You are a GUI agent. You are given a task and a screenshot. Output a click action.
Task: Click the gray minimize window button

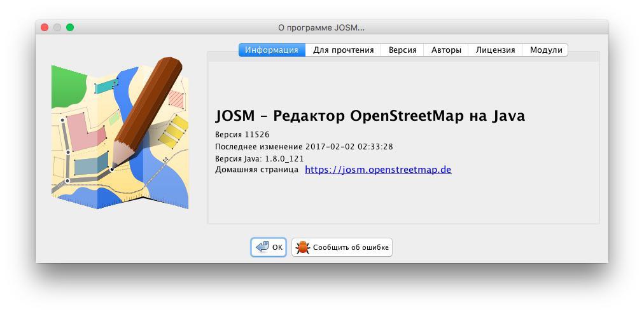point(57,27)
